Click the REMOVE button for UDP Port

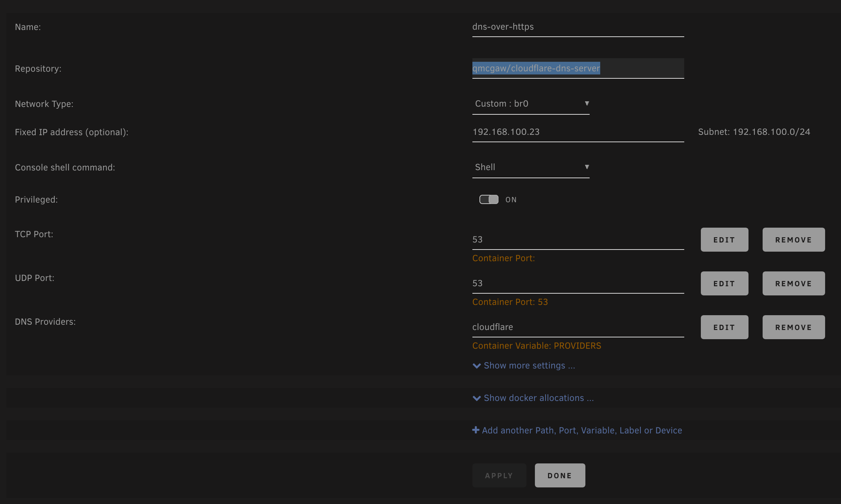793,283
